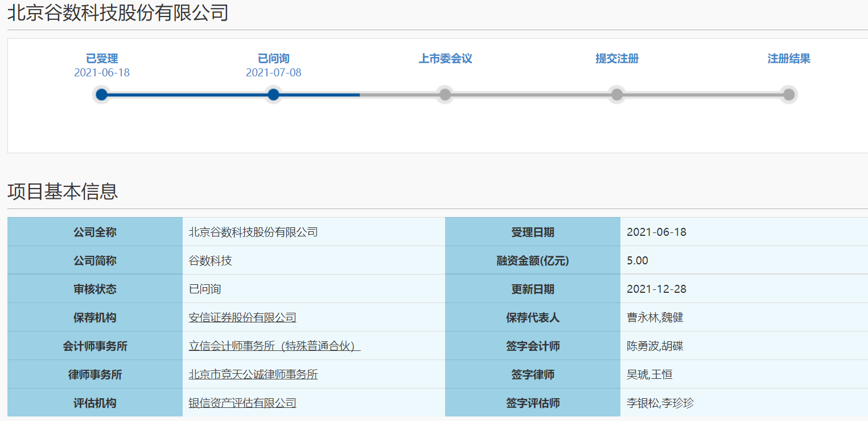Click the 谷数科技 value cell
The height and width of the screenshot is (421, 868).
pos(314,260)
